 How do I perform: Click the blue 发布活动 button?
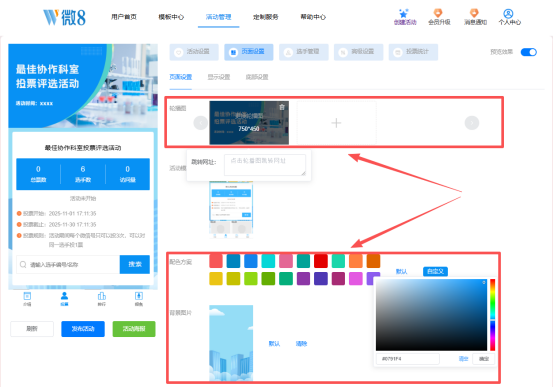(x=83, y=329)
